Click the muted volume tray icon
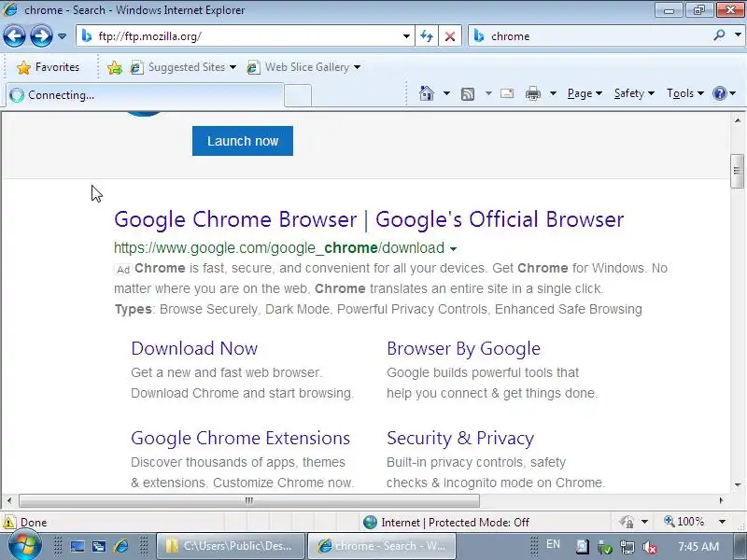The width and height of the screenshot is (747, 560). (x=649, y=547)
